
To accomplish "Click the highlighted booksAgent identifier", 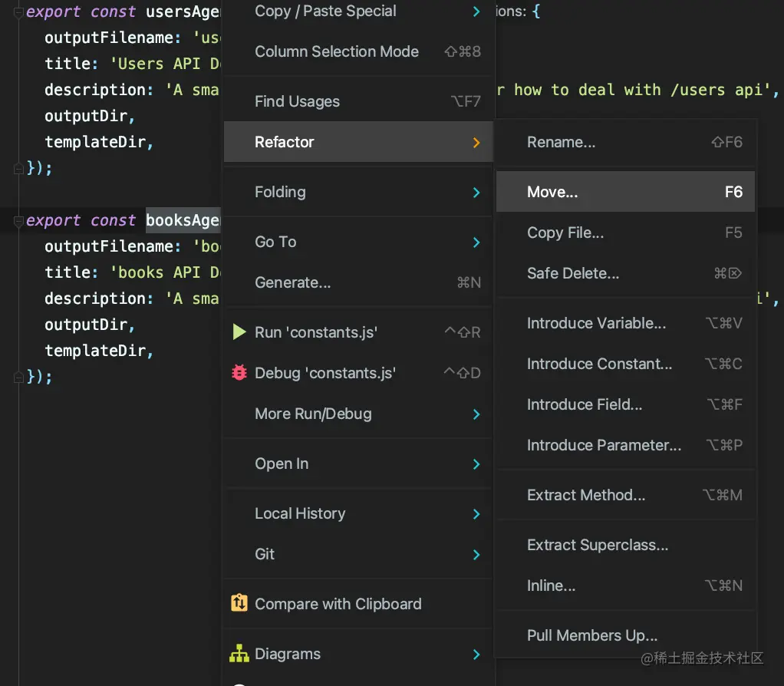I will click(x=183, y=220).
